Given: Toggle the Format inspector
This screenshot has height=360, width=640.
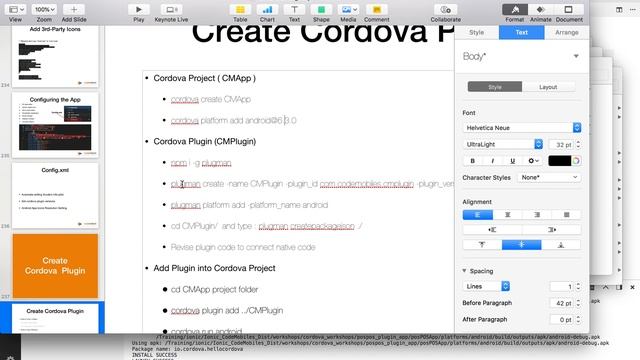Looking at the screenshot, I should click(515, 9).
